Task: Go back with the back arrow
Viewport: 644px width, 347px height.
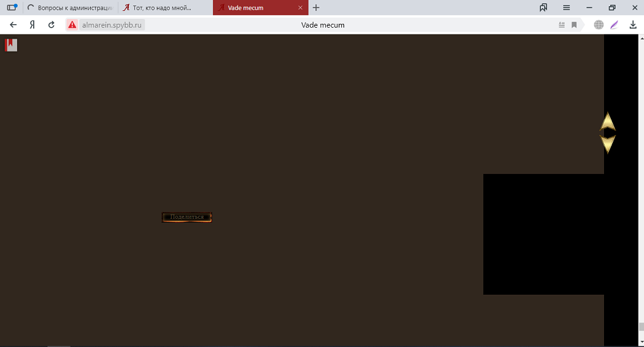Action: [x=13, y=24]
